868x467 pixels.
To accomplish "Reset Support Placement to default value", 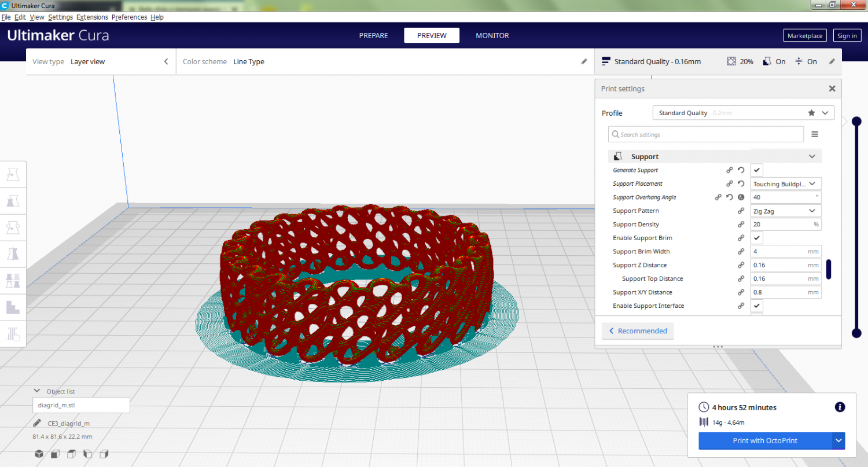I will click(741, 183).
